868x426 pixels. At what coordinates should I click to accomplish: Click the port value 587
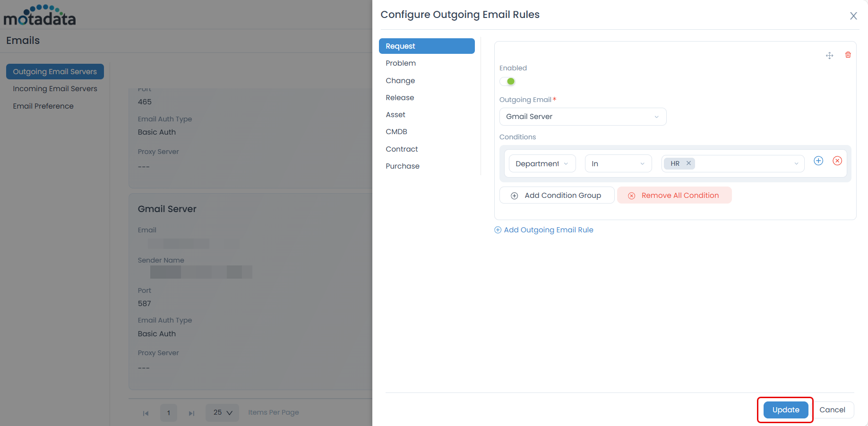pos(145,304)
